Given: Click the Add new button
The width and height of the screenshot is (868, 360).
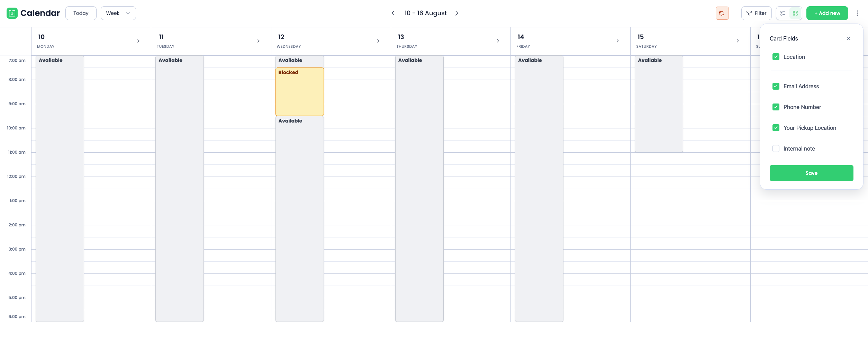Looking at the screenshot, I should (x=827, y=13).
